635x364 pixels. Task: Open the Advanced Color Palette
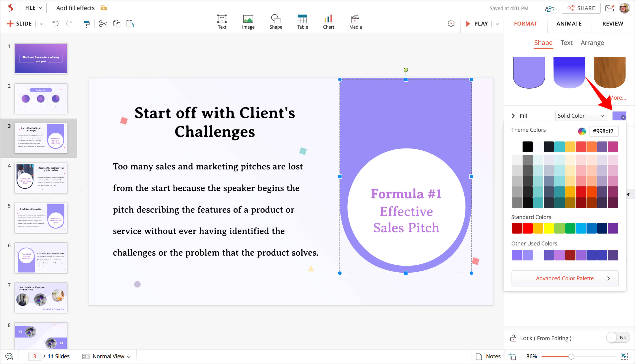point(565,278)
